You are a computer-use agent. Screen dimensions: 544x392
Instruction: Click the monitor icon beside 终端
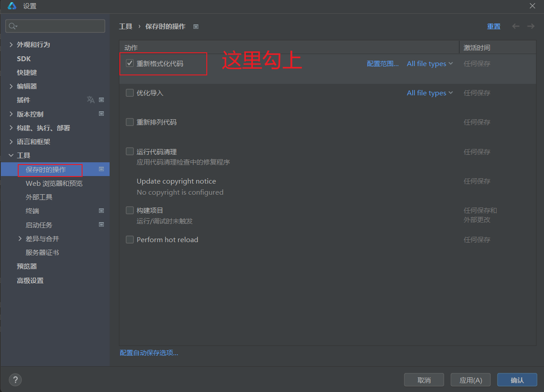coord(101,211)
